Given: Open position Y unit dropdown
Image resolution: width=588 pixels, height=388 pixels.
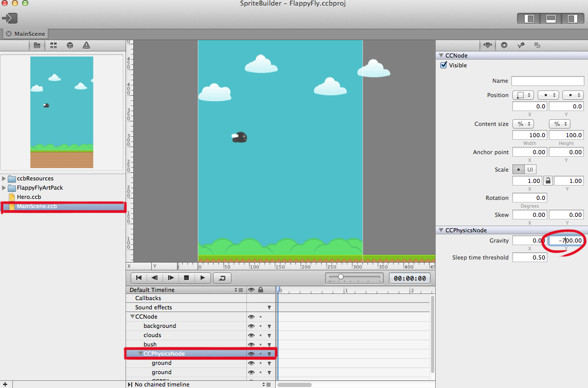Looking at the screenshot, I should pyautogui.click(x=573, y=95).
